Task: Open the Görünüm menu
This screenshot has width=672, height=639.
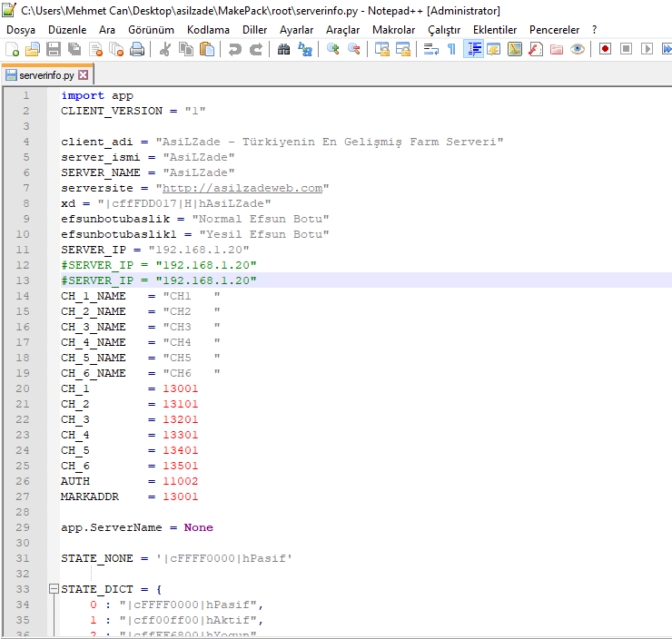Action: coord(152,30)
